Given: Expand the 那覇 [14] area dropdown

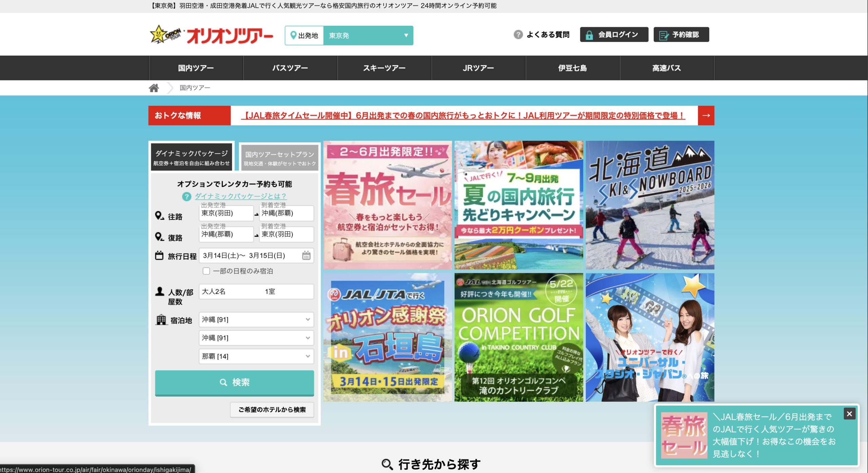Looking at the screenshot, I should coord(256,356).
